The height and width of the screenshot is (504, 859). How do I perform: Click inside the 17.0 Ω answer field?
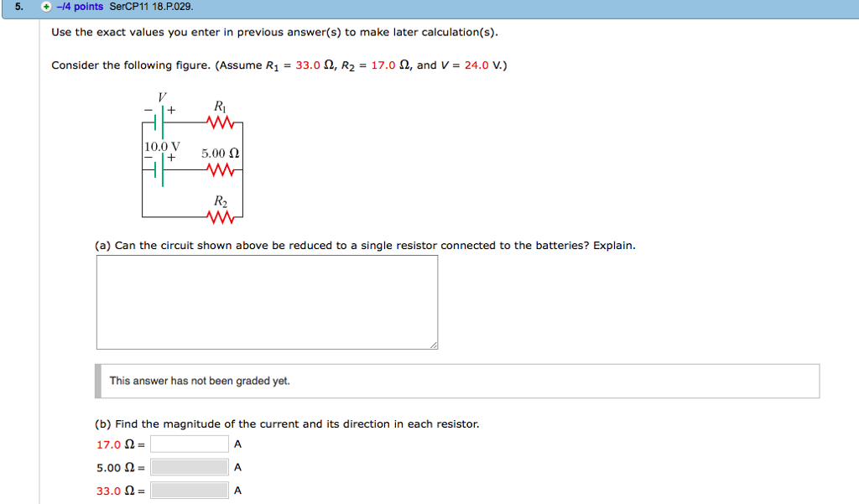coord(188,444)
